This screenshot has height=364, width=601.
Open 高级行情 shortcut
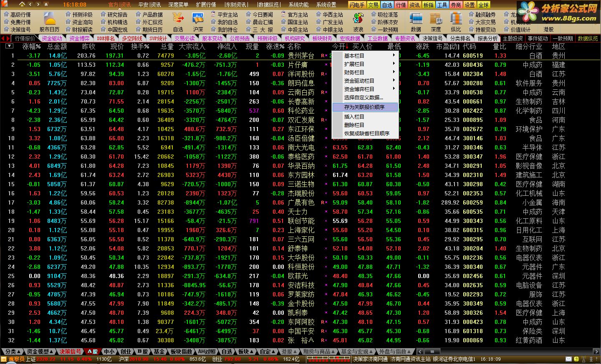pos(17,15)
